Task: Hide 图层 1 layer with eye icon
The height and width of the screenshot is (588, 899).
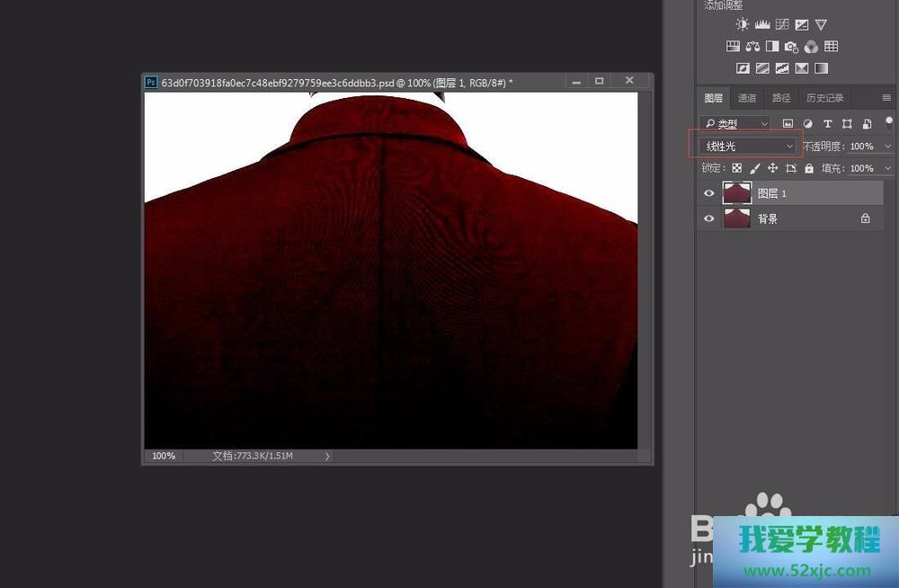Action: pos(709,193)
